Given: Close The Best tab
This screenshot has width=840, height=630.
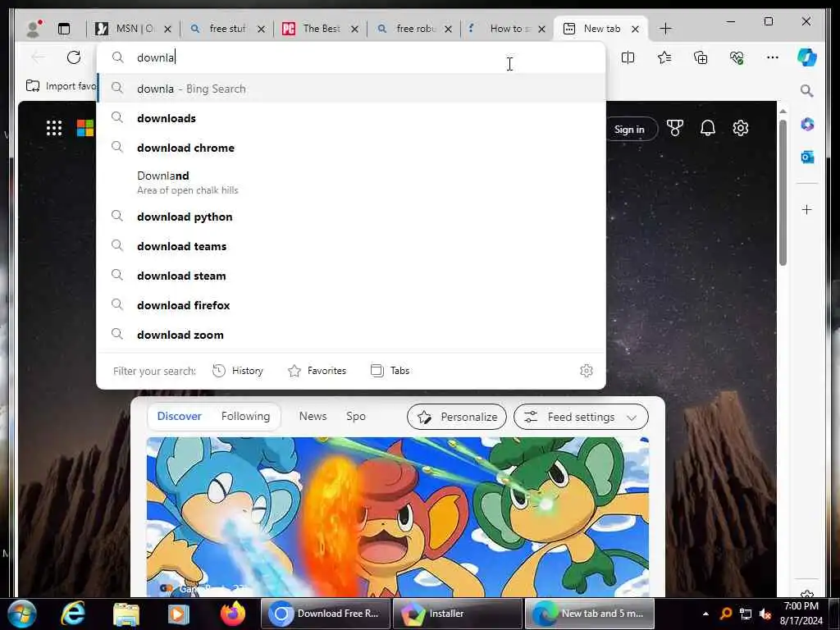Looking at the screenshot, I should pyautogui.click(x=354, y=29).
